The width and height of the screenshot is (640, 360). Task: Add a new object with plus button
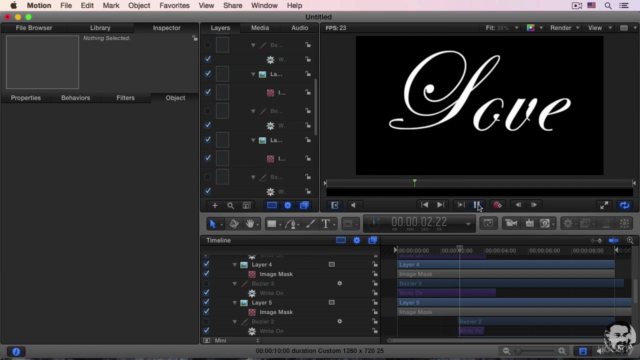[215, 205]
